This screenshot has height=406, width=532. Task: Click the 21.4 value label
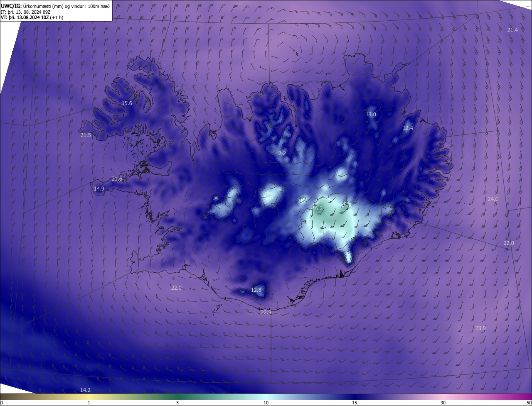pos(512,30)
